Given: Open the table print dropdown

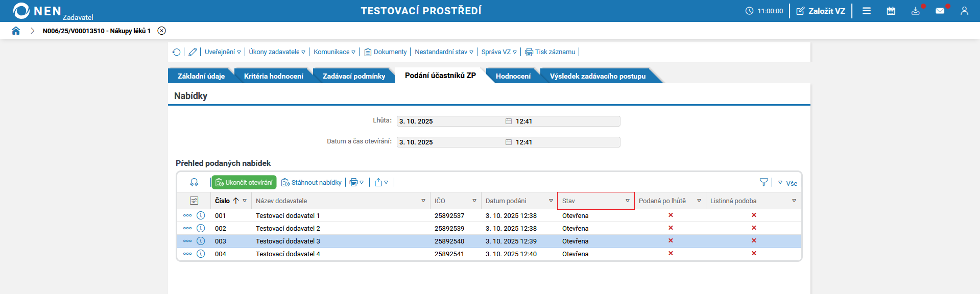Looking at the screenshot, I should pos(356,182).
